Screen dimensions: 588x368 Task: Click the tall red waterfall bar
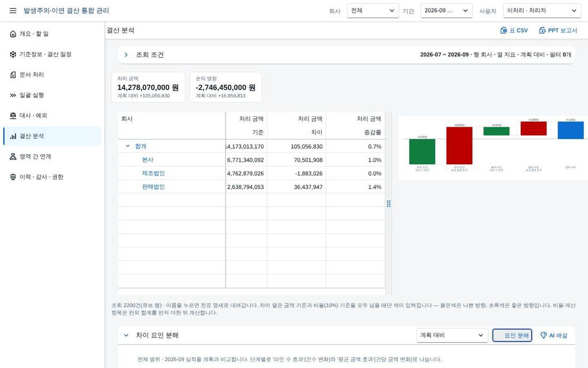click(x=459, y=145)
